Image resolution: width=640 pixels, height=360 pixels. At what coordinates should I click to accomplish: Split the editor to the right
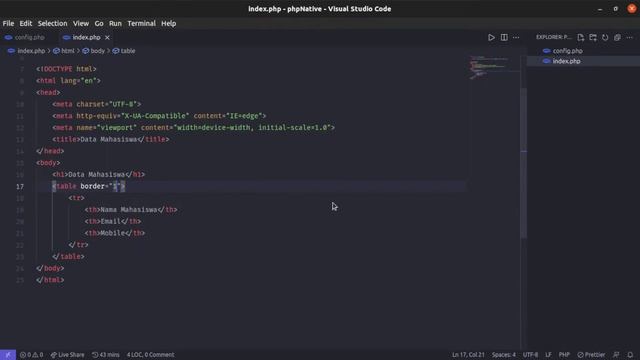point(504,38)
